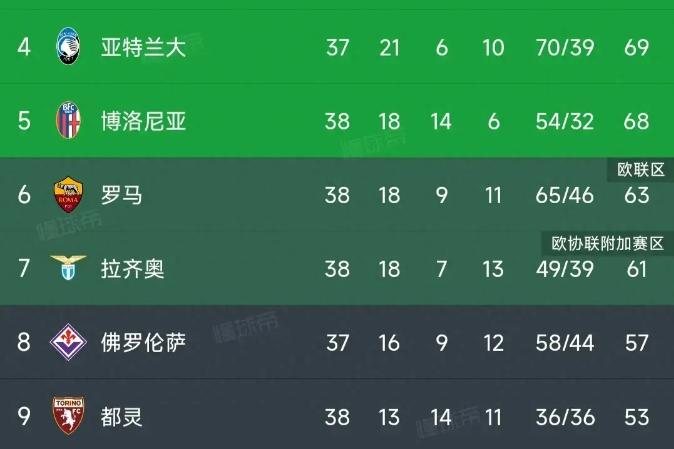Click the Fiorentina club crest

coord(69,342)
